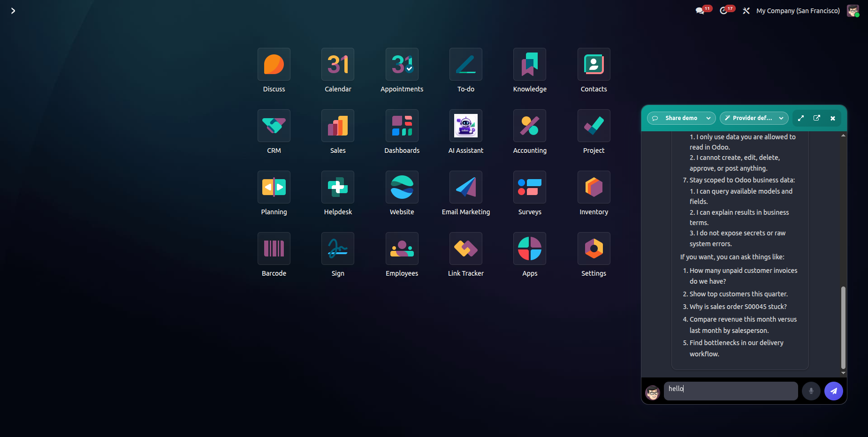Open the Barcode app
The image size is (868, 437).
274,249
